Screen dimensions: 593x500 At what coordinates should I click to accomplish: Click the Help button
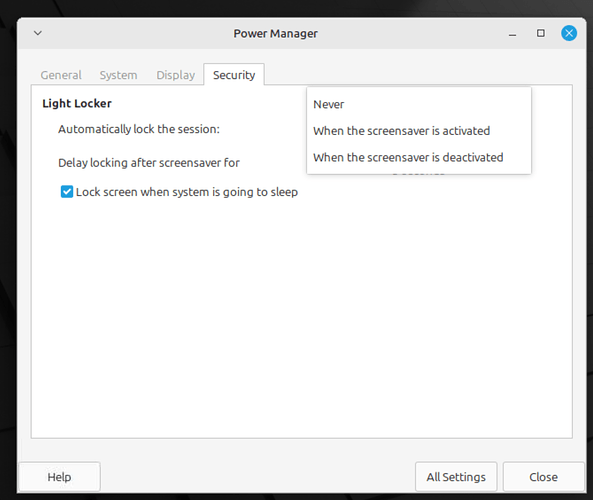59,477
